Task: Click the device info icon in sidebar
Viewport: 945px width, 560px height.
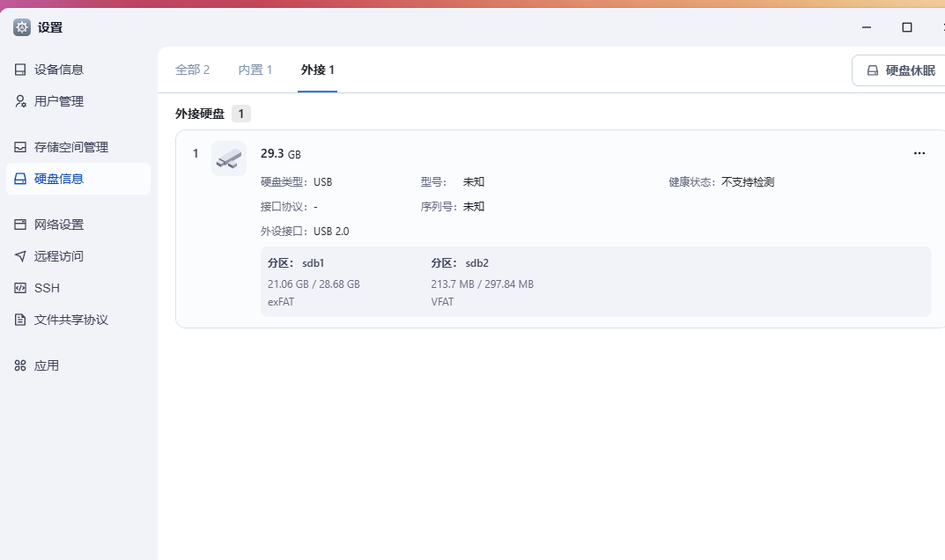Action: 20,70
